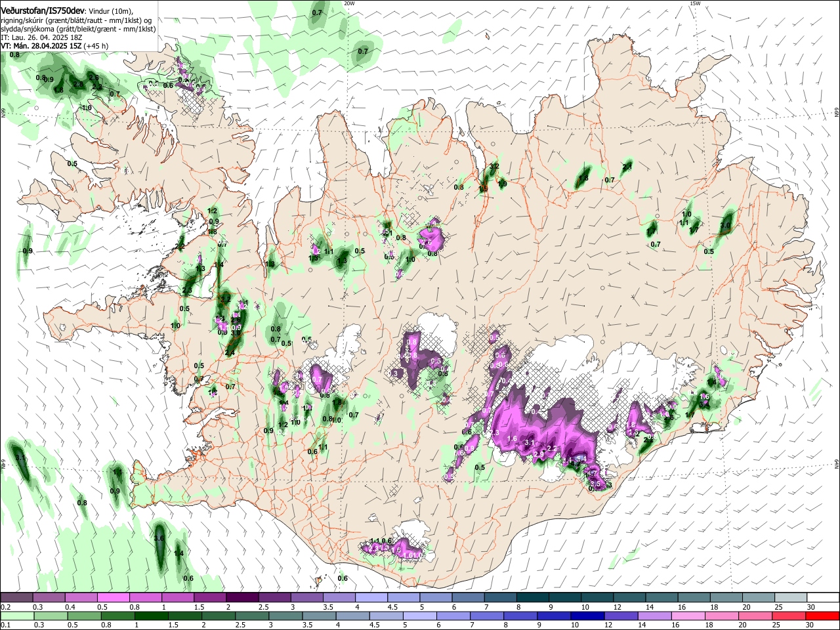Click the '0.1' label on the rain scale
The image size is (840, 630).
coord(5,625)
